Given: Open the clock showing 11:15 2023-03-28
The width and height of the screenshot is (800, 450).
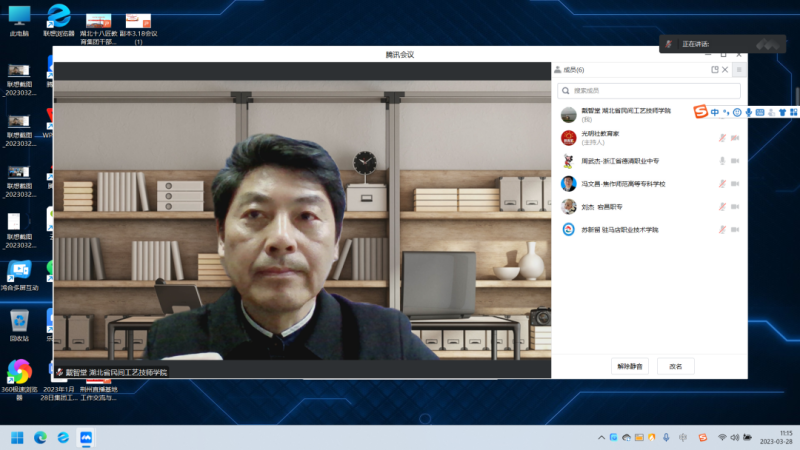Looking at the screenshot, I should pyautogui.click(x=777, y=437).
